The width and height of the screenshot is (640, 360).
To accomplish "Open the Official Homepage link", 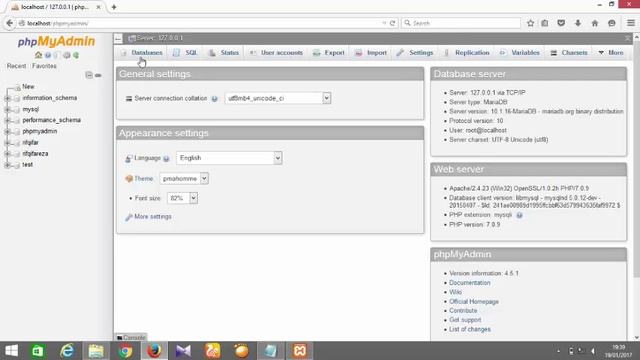I will pyautogui.click(x=474, y=302).
